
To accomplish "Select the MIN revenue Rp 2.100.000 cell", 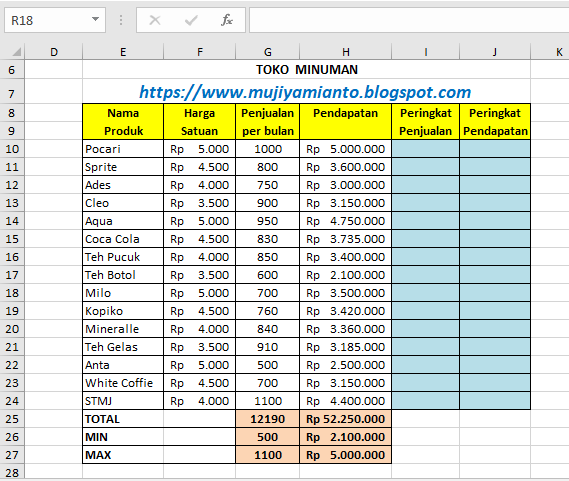I will 345,437.
